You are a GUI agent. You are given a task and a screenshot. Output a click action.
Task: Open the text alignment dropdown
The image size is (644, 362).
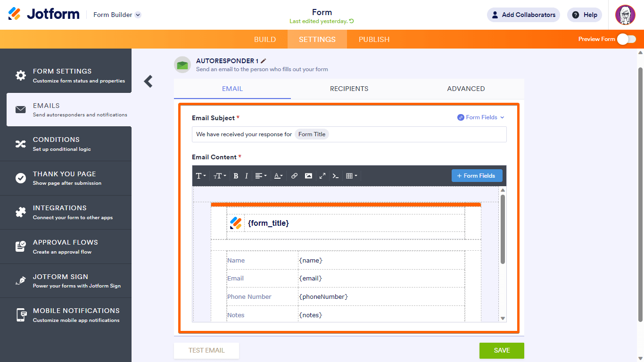pyautogui.click(x=261, y=176)
